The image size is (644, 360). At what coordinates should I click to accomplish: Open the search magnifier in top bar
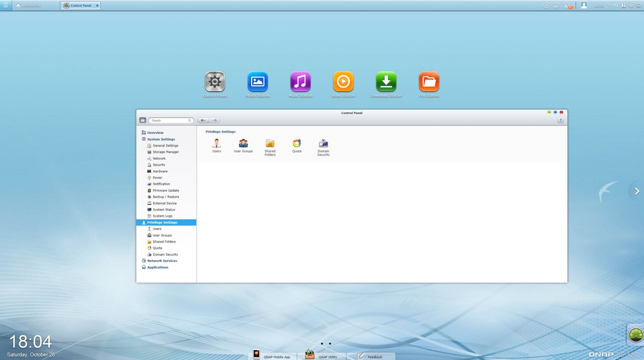pos(616,6)
